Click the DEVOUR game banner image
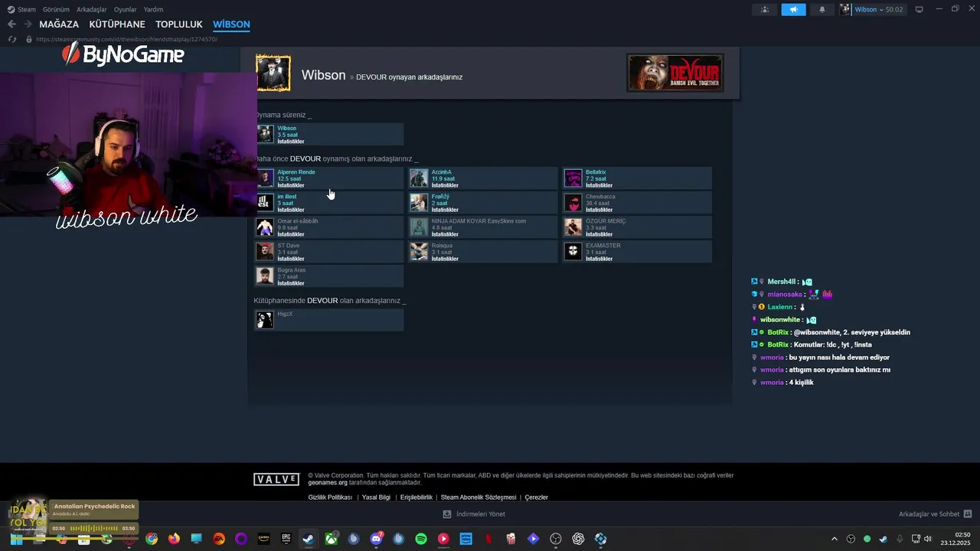Image resolution: width=980 pixels, height=551 pixels. (x=675, y=73)
